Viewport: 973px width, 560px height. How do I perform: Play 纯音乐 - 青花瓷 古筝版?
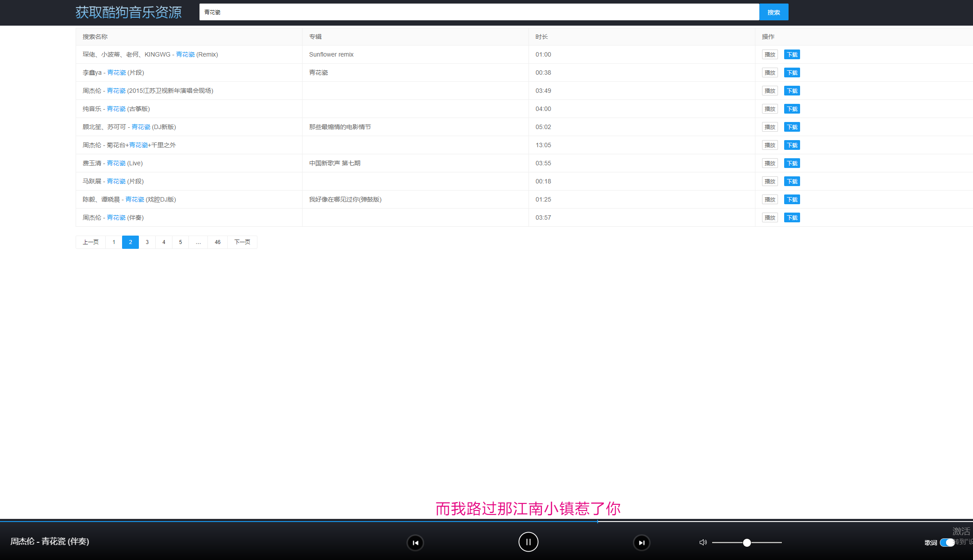pos(770,109)
